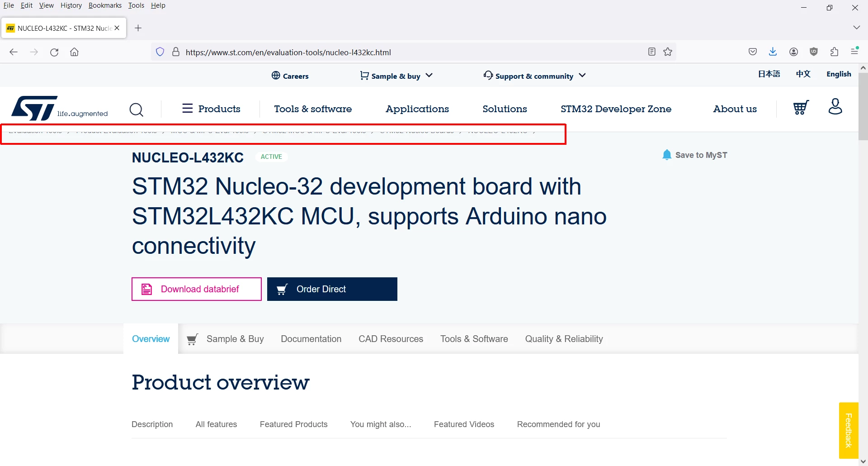Expand Sample & buy dropdown
The width and height of the screenshot is (868, 466).
(x=396, y=76)
